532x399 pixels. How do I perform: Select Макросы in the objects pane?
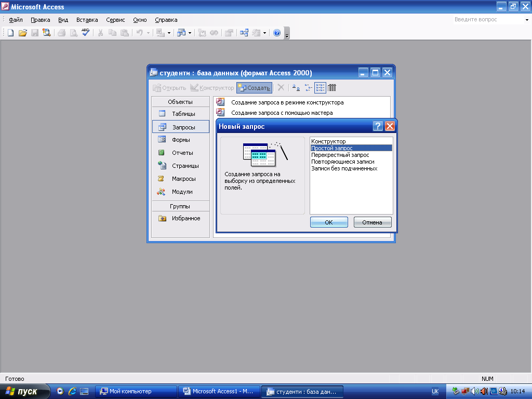point(180,179)
